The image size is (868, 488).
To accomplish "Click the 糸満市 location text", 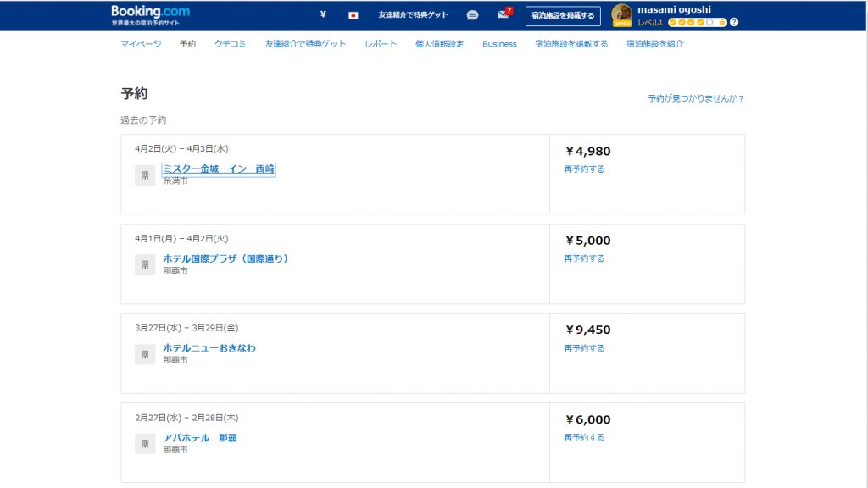I will [x=175, y=181].
